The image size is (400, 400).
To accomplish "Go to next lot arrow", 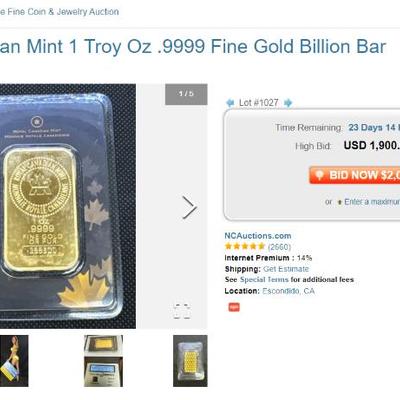I will coord(288,103).
